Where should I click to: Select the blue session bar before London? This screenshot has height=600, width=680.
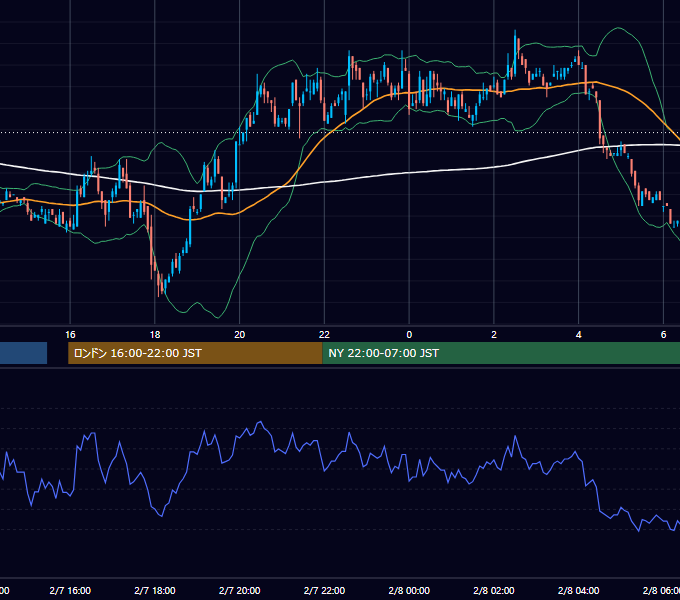tap(23, 353)
